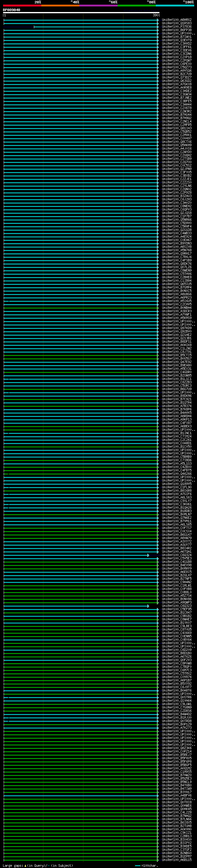The height and width of the screenshot is (868, 197).
Task: Click yellow large-gap triangle in legend
Action: pyautogui.click(x=25, y=865)
